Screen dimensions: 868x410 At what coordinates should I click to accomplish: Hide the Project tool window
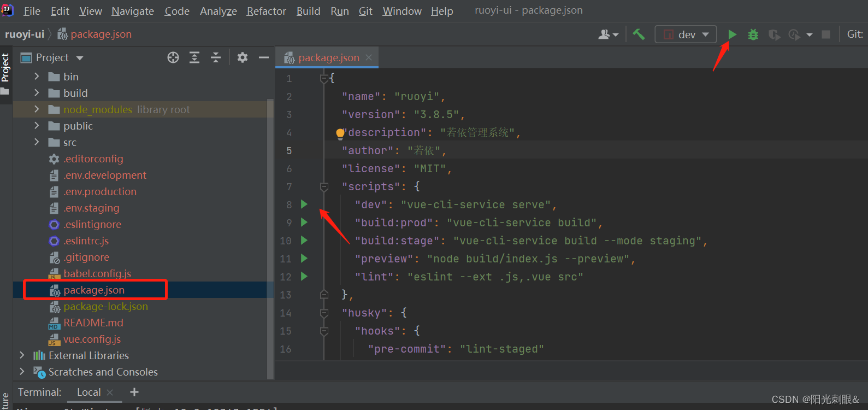[x=264, y=57]
